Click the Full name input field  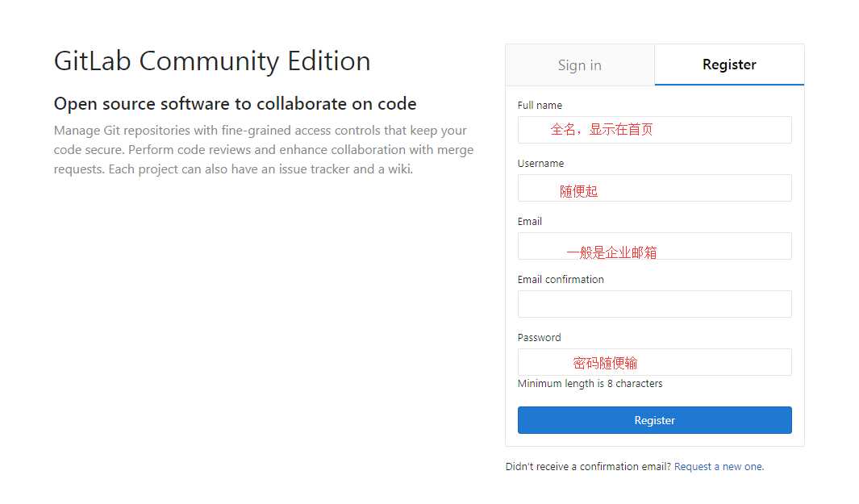[655, 130]
